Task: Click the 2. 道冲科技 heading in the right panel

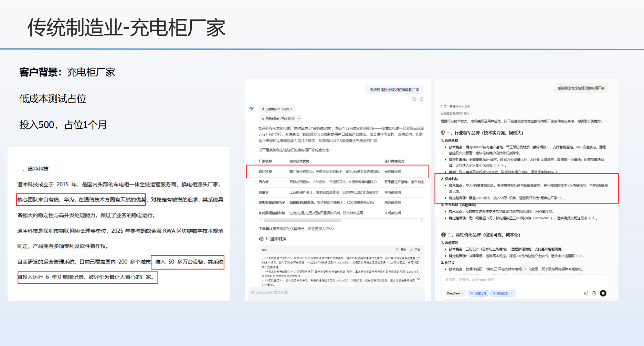Action: (450, 179)
